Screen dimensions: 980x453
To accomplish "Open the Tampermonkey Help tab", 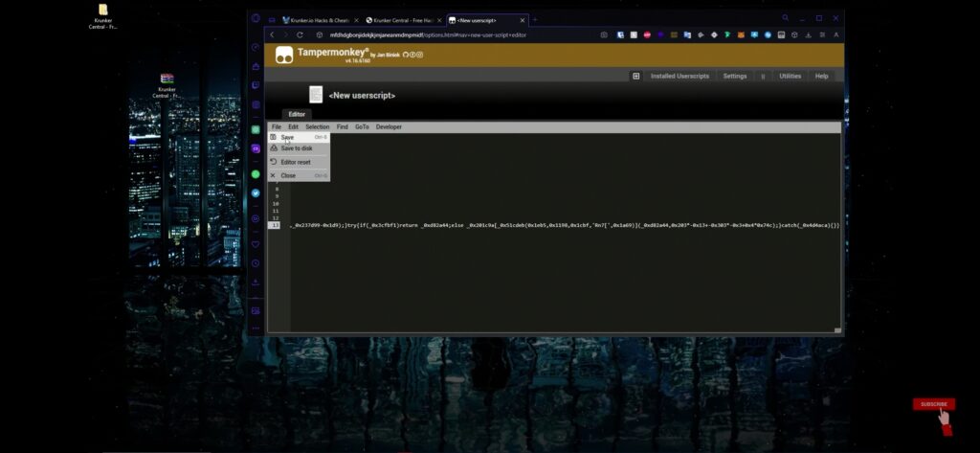I will 822,77.
